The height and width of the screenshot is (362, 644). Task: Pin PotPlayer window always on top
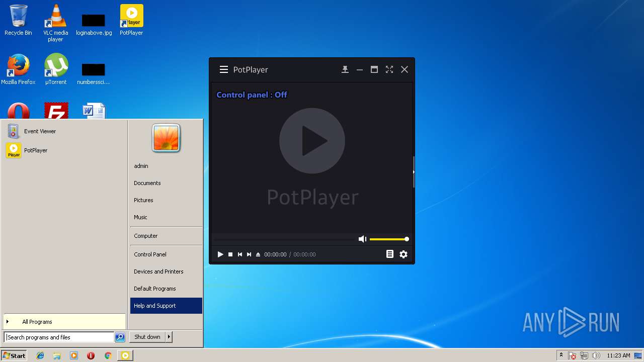345,70
